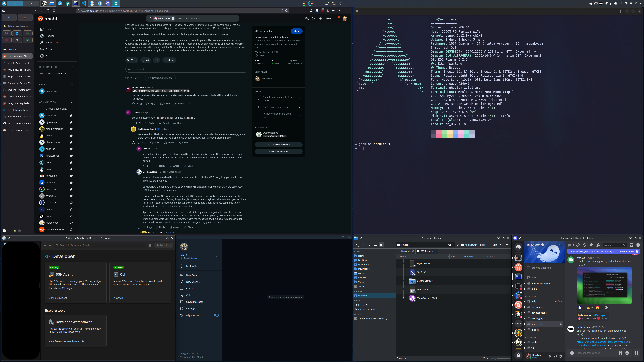Open Telegram from the taskbar
Image resolution: width=644 pixels, height=362 pixels.
click(x=100, y=4)
